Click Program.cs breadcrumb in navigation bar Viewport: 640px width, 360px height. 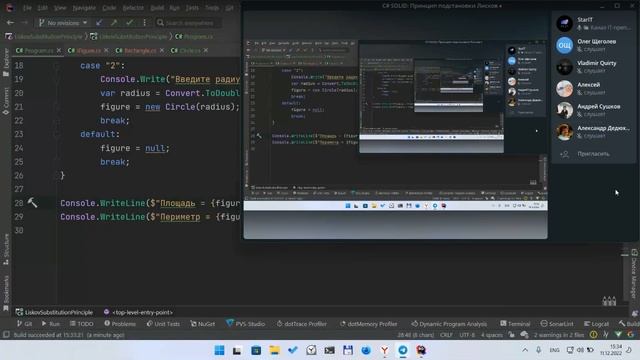(x=194, y=36)
